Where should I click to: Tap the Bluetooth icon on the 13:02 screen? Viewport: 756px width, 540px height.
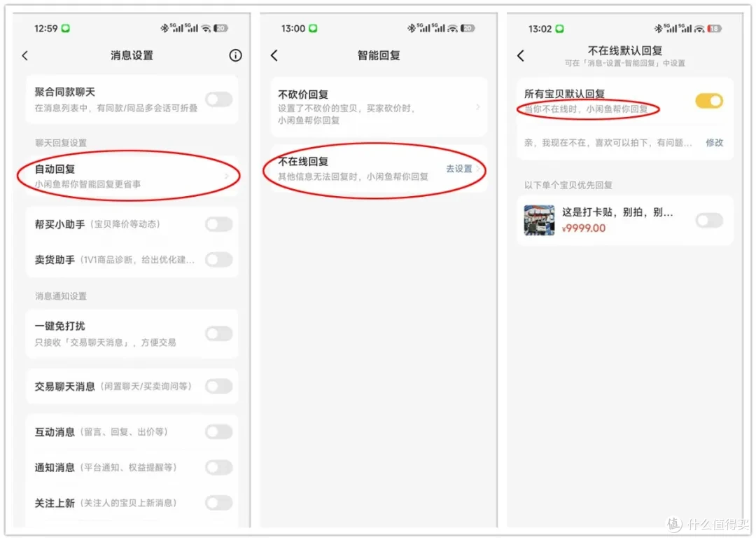coord(657,29)
